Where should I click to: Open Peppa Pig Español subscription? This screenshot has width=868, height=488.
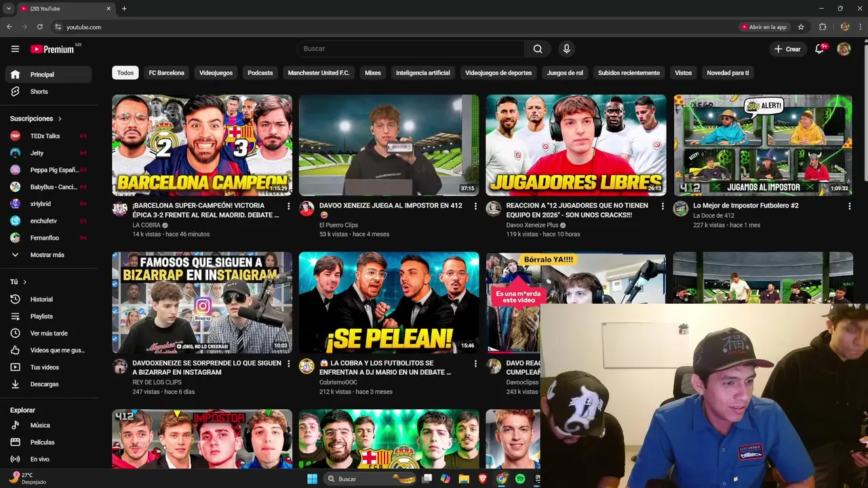tap(47, 170)
